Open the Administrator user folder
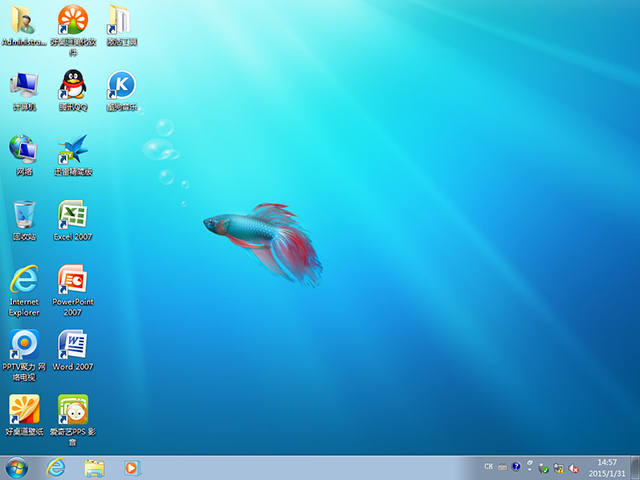Viewport: 640px width, 480px height. [23, 20]
